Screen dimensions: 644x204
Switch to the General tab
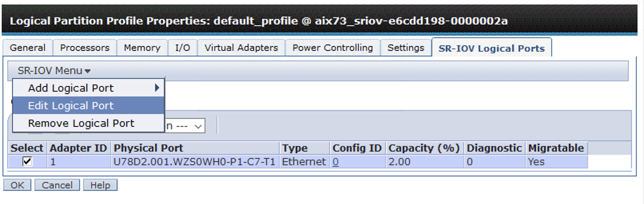28,48
